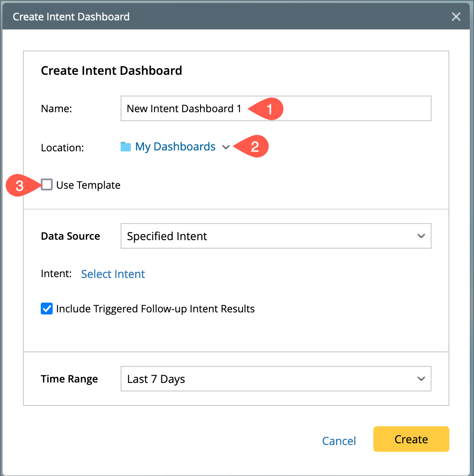Viewport: 474px width, 476px height.
Task: Enable the Use Template checkbox
Action: 47,185
